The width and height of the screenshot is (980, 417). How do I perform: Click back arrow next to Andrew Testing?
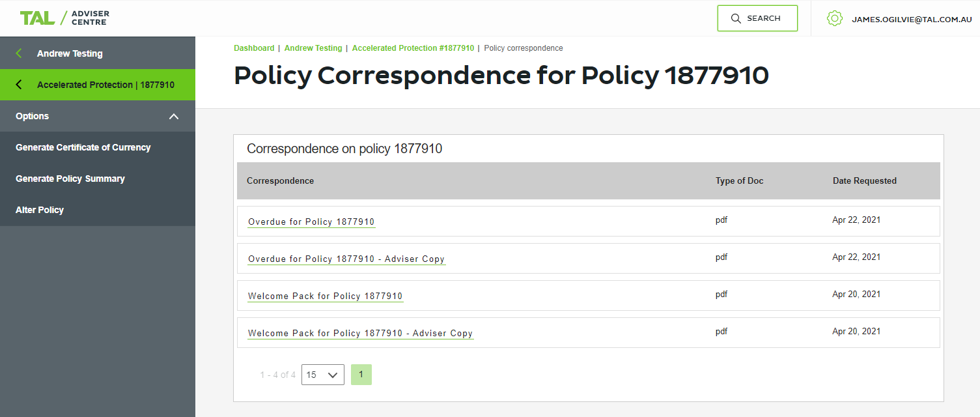pyautogui.click(x=19, y=53)
